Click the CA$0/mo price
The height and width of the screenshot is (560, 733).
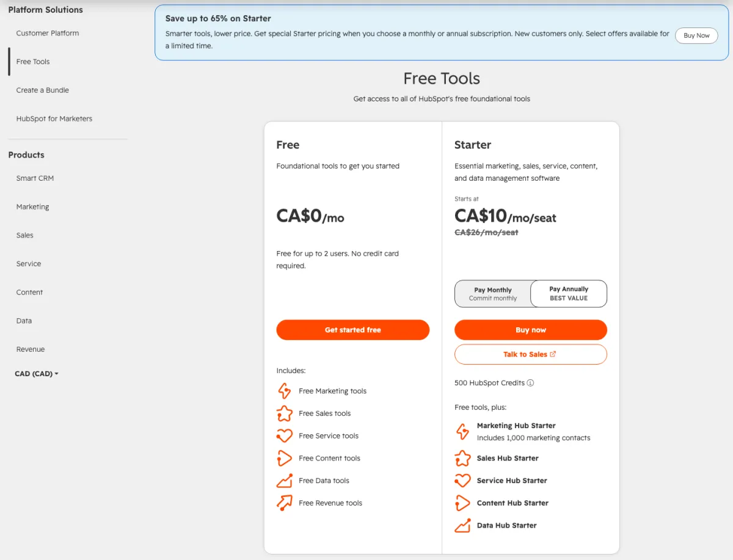tap(310, 216)
